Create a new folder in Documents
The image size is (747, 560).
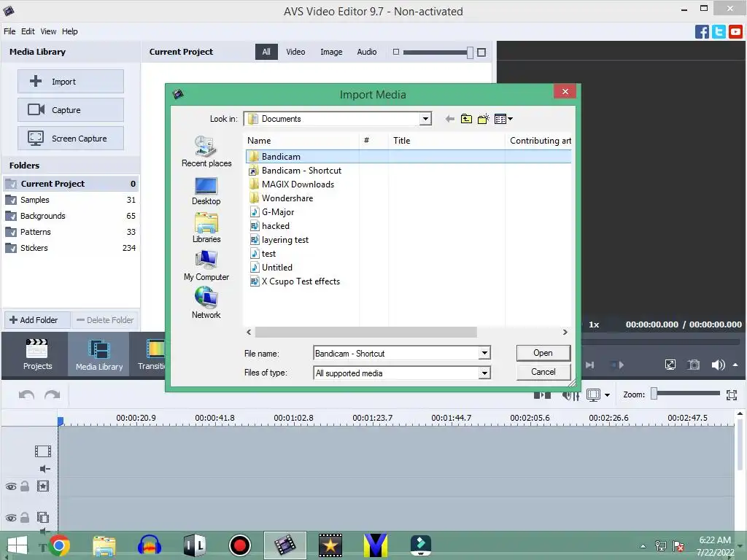click(x=483, y=119)
